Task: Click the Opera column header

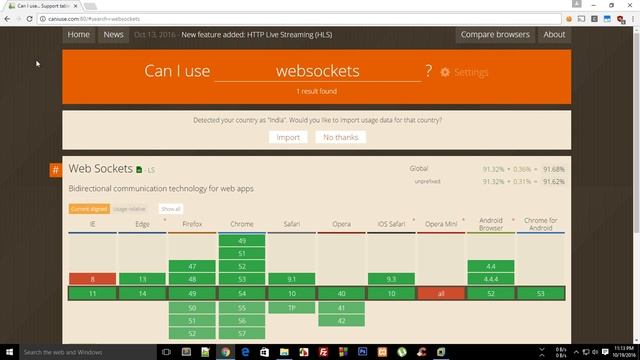Action: 341,224
